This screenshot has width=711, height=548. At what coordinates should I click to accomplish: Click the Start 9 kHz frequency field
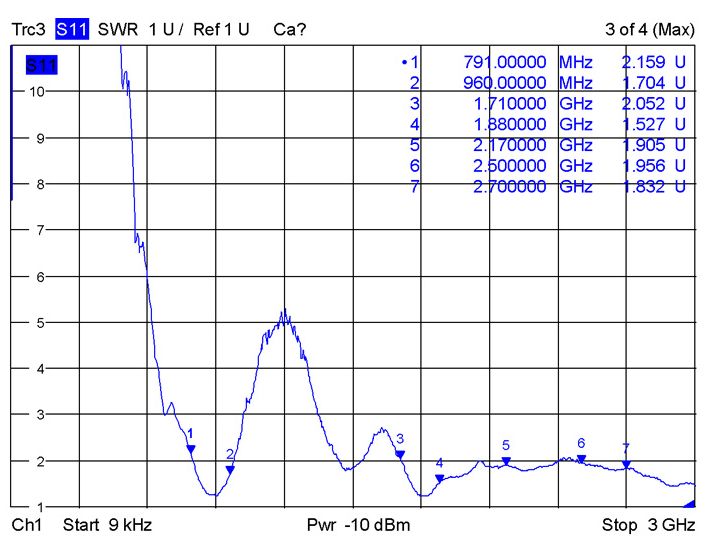coord(108,525)
